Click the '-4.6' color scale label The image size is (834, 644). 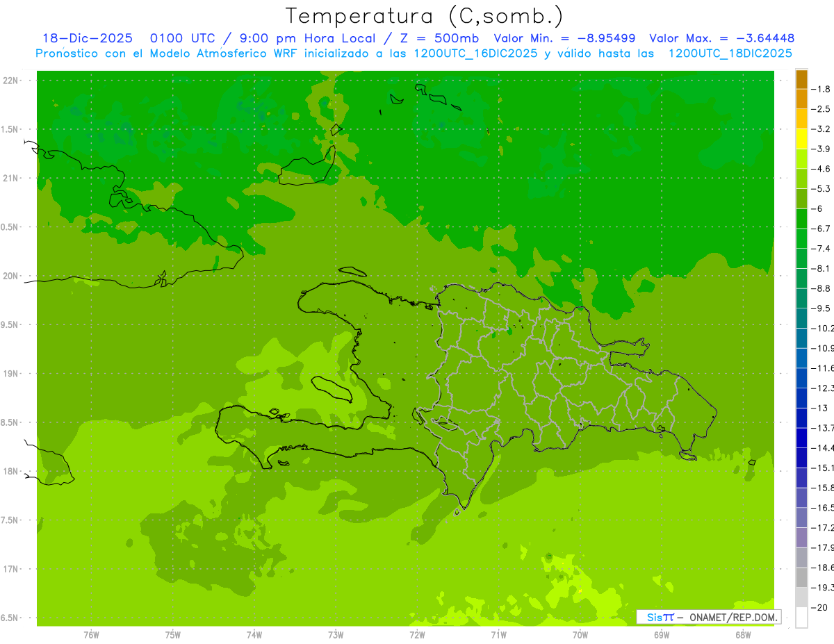coord(821,169)
